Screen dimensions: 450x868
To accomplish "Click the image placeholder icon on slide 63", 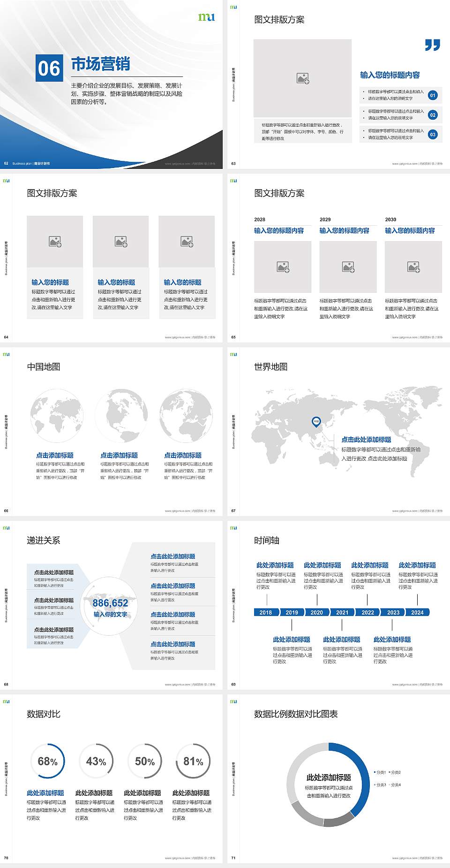I will point(303,78).
